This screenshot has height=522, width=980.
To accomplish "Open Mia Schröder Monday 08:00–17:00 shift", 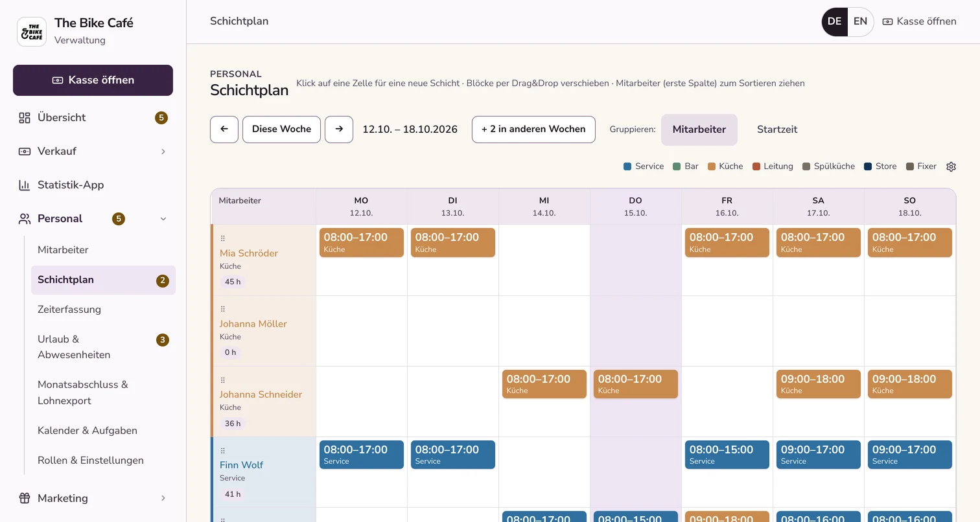I will click(x=362, y=242).
